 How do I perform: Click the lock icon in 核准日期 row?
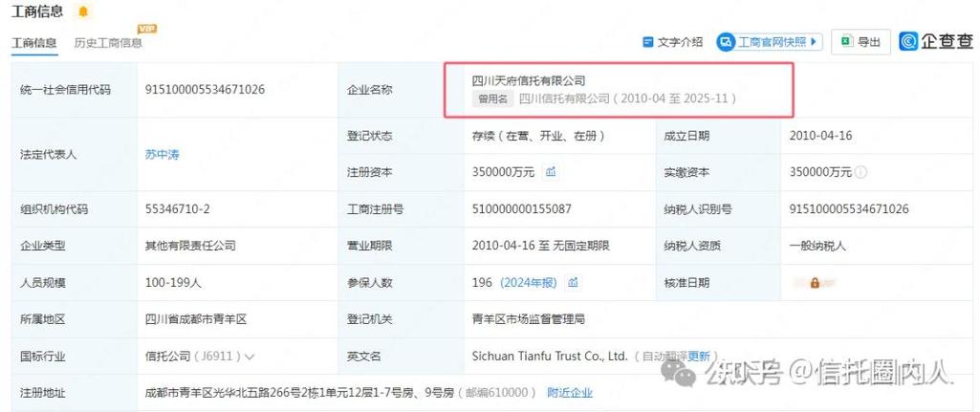point(816,283)
